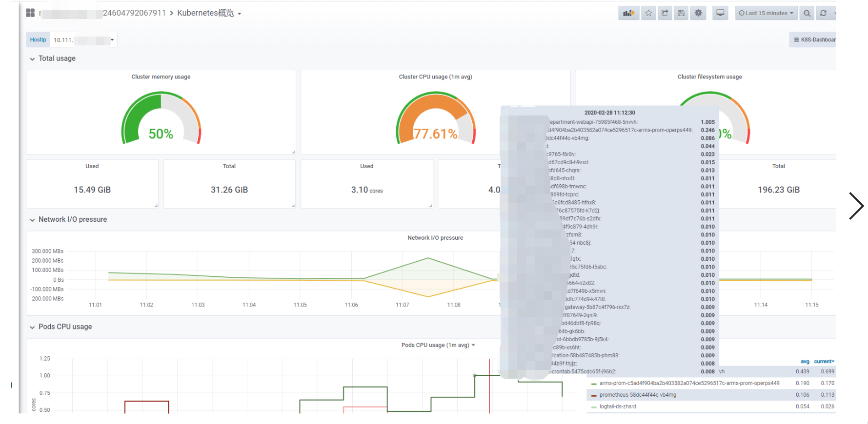Click the 31.26 GiB total memory value
The height and width of the screenshot is (424, 868).
coord(229,190)
